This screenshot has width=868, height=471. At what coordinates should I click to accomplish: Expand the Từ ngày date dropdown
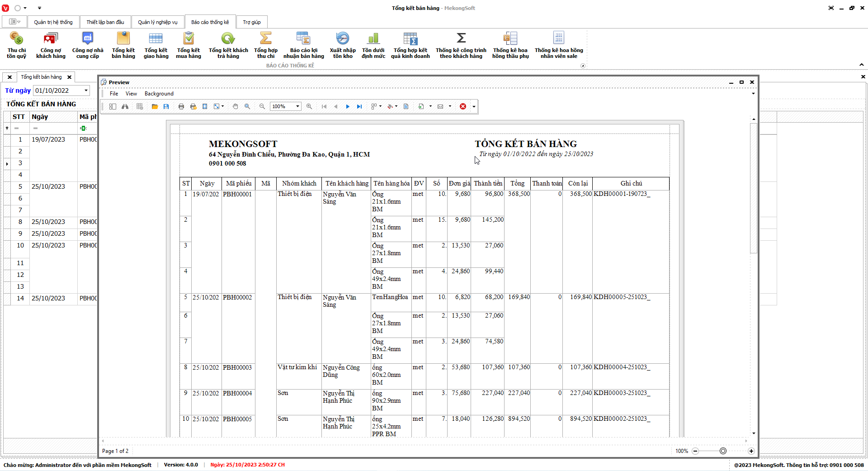click(86, 90)
